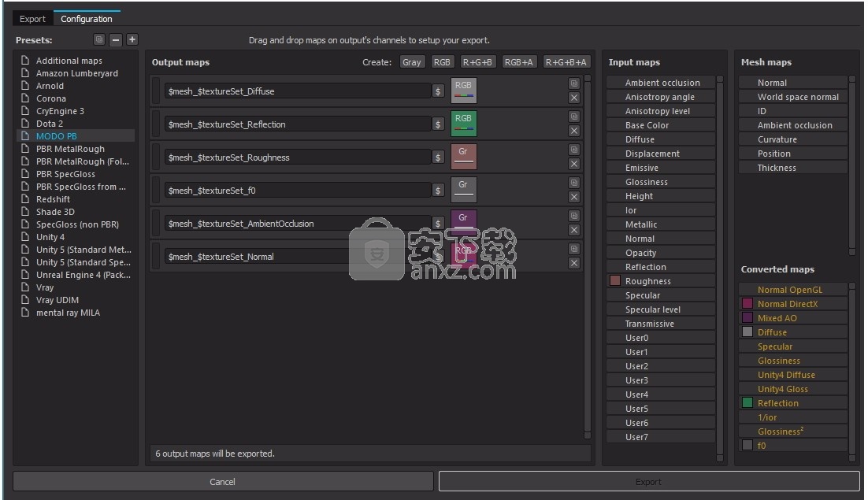868x500 pixels.
Task: Select Normal DirectX converted map
Action: pos(793,304)
